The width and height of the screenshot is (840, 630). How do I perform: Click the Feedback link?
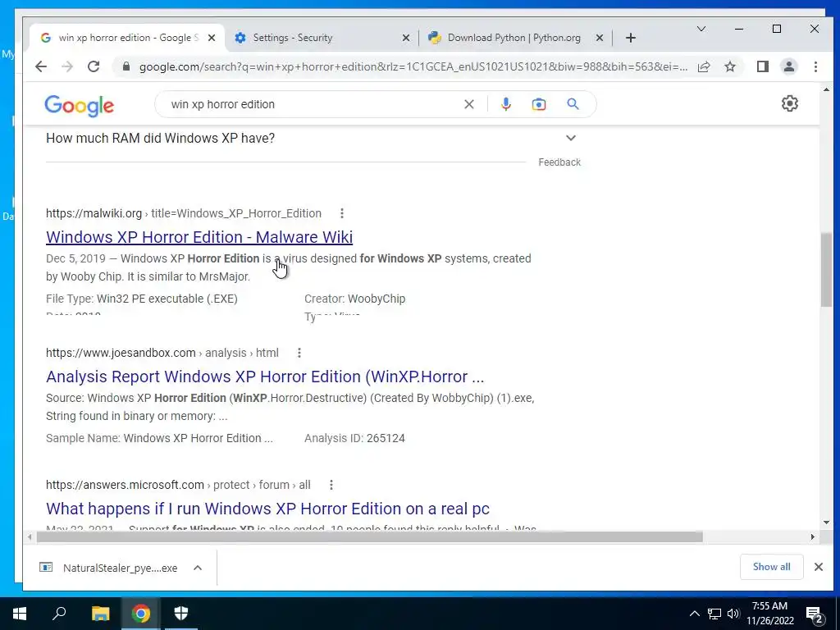tap(559, 162)
